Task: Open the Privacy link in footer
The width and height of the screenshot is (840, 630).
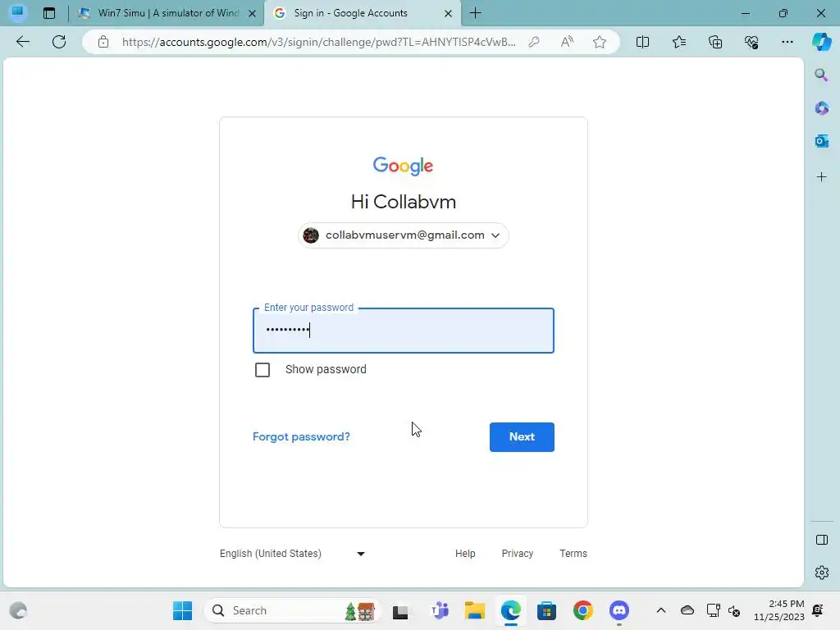Action: 518,554
